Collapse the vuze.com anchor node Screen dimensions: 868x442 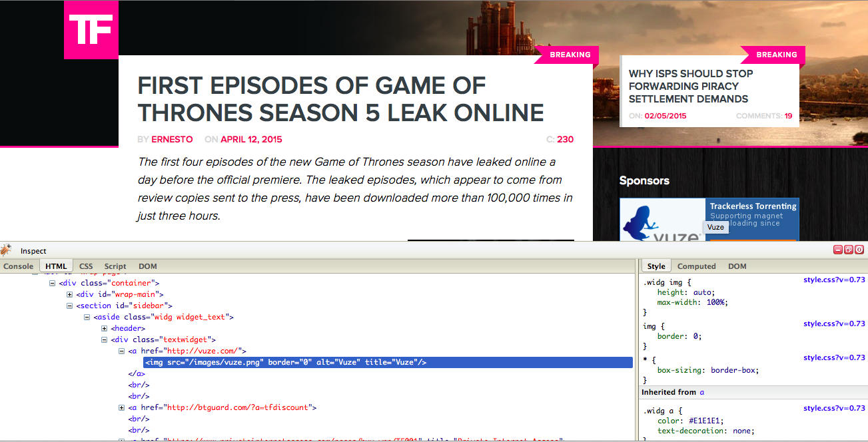coord(122,351)
